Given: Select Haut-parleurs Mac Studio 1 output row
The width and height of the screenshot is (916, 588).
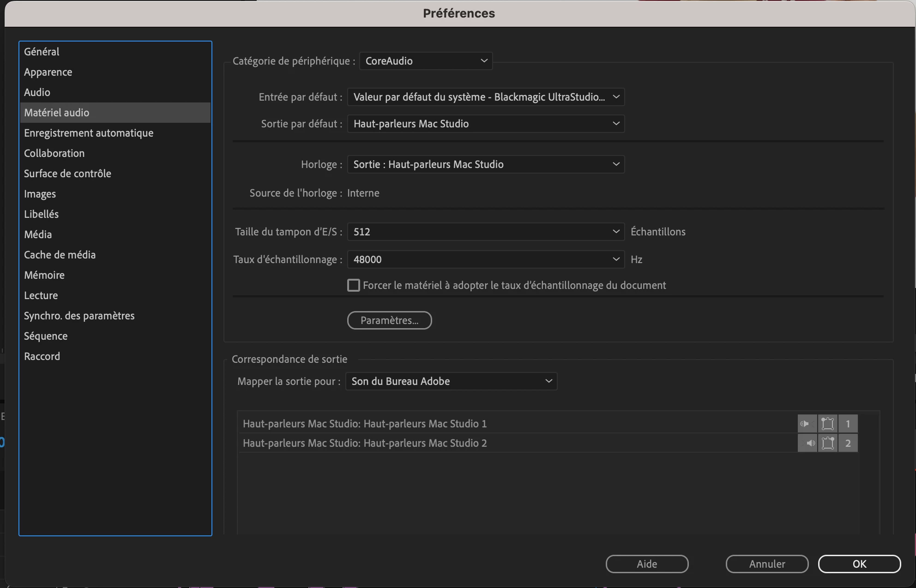Looking at the screenshot, I should tap(365, 424).
